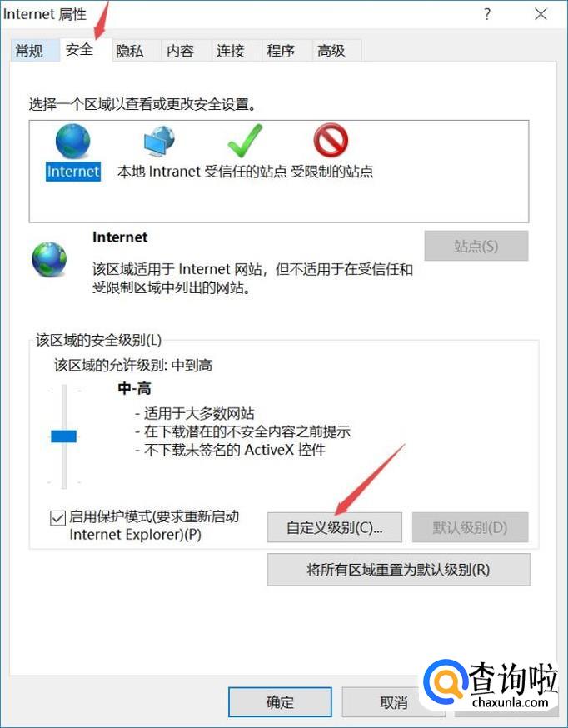This screenshot has height=728, width=568.
Task: Click the security level slider handle
Action: click(63, 436)
